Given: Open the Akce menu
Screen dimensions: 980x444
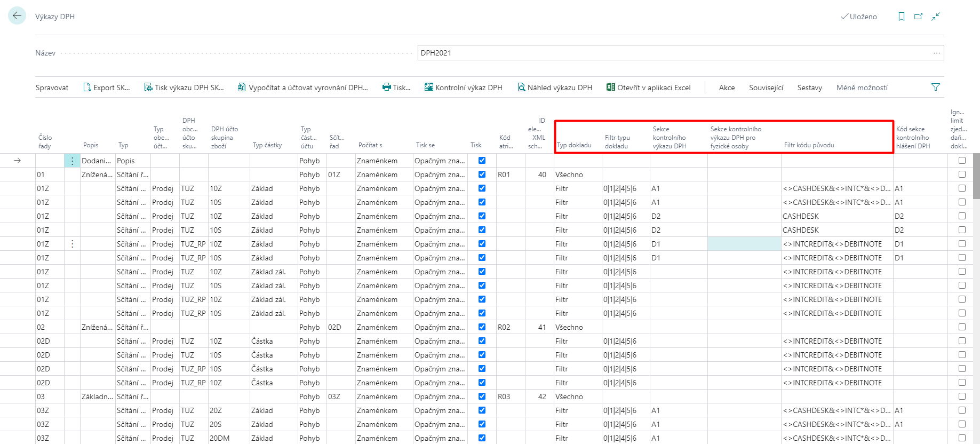Looking at the screenshot, I should click(x=727, y=88).
